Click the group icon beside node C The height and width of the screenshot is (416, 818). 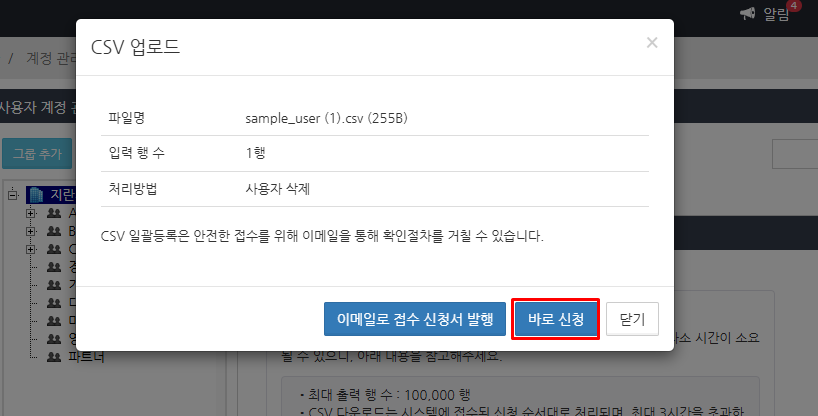(54, 249)
